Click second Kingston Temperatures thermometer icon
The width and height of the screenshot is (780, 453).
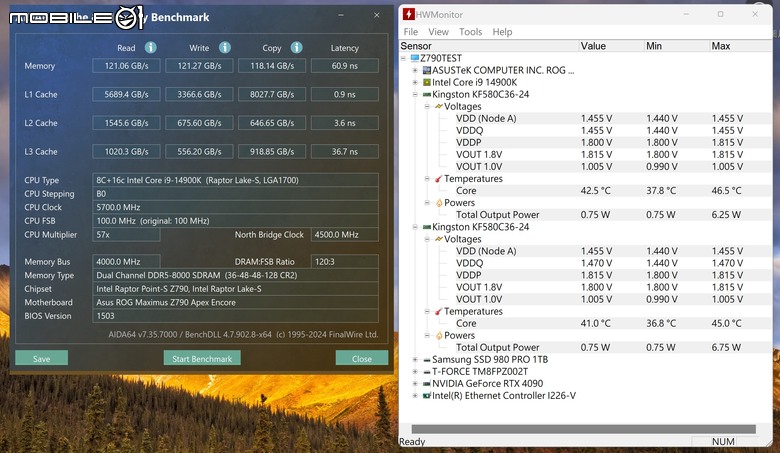tap(438, 311)
